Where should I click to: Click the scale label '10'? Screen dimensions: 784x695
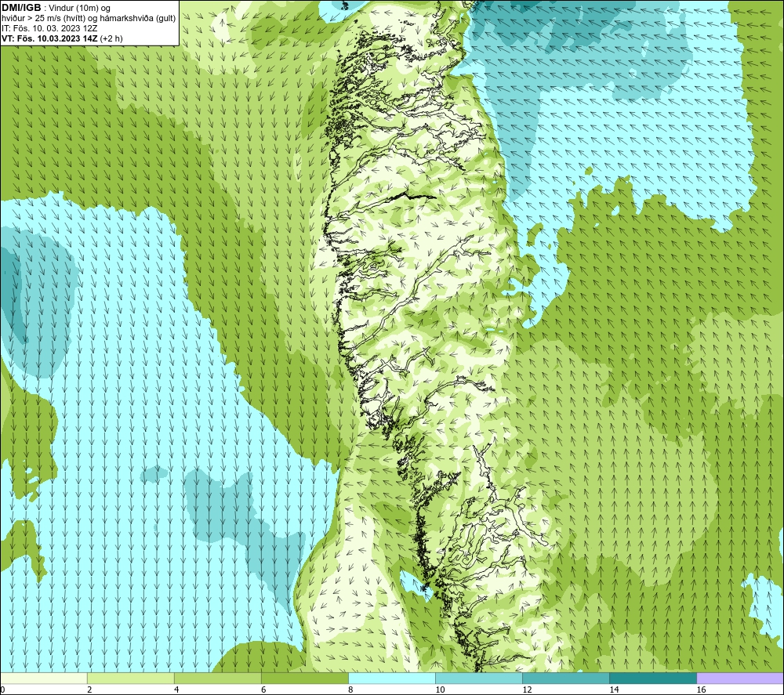click(x=440, y=690)
